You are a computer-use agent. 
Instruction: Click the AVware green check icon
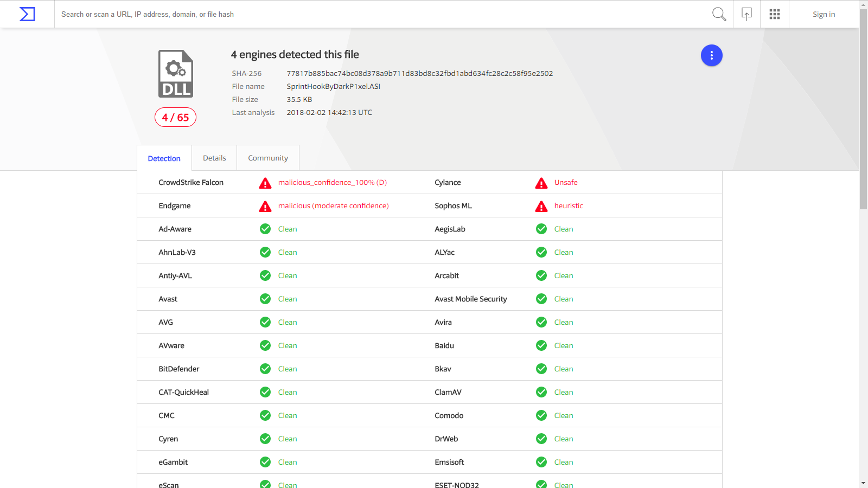pos(265,345)
